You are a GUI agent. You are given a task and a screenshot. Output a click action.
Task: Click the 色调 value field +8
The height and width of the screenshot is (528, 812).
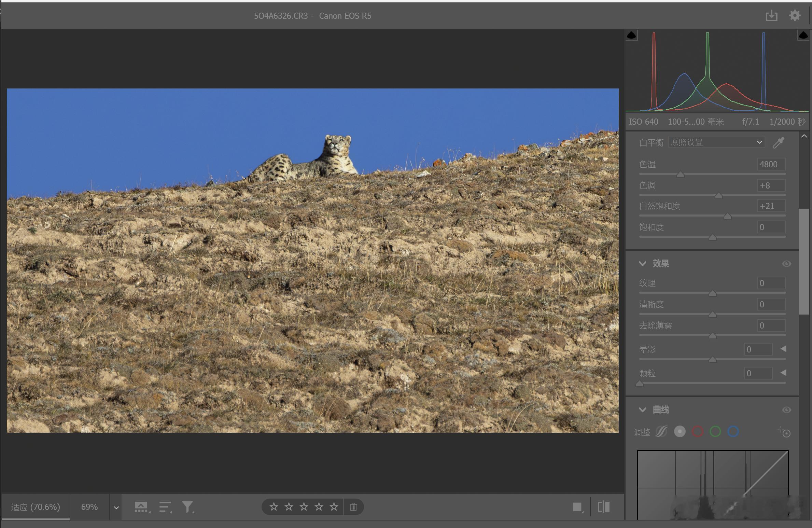[x=771, y=185]
